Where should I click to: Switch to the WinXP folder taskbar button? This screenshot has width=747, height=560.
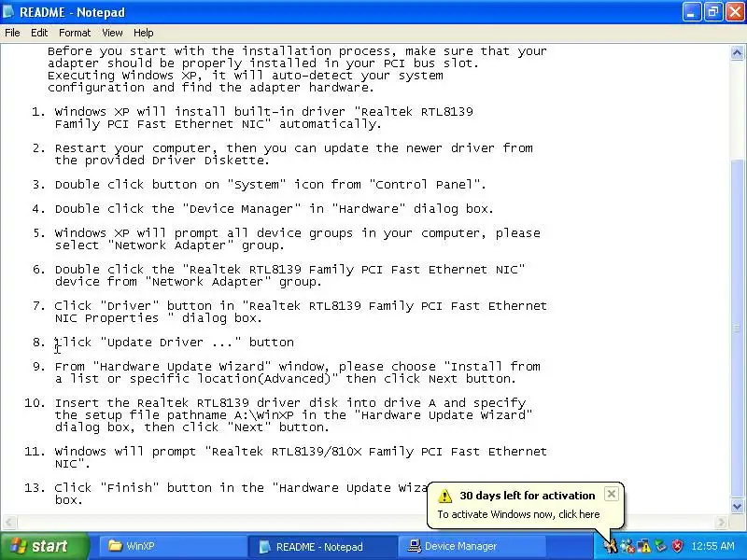pyautogui.click(x=172, y=546)
